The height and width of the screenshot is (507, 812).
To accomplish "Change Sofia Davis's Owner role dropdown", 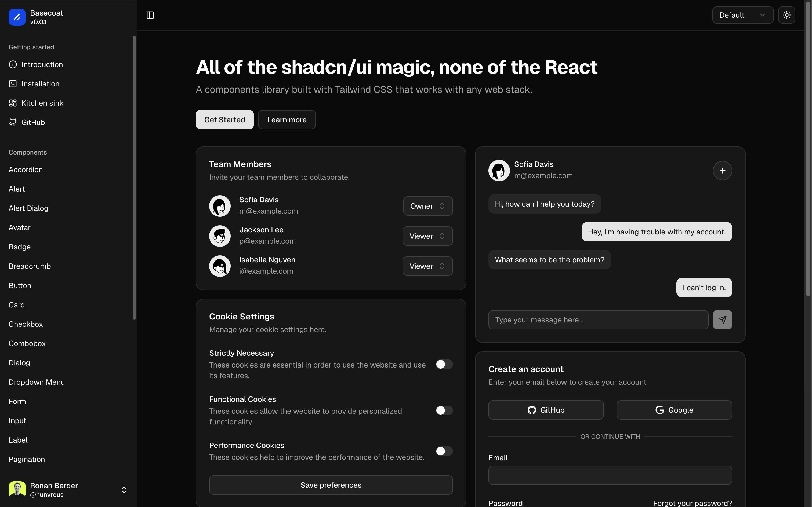I will [x=427, y=206].
